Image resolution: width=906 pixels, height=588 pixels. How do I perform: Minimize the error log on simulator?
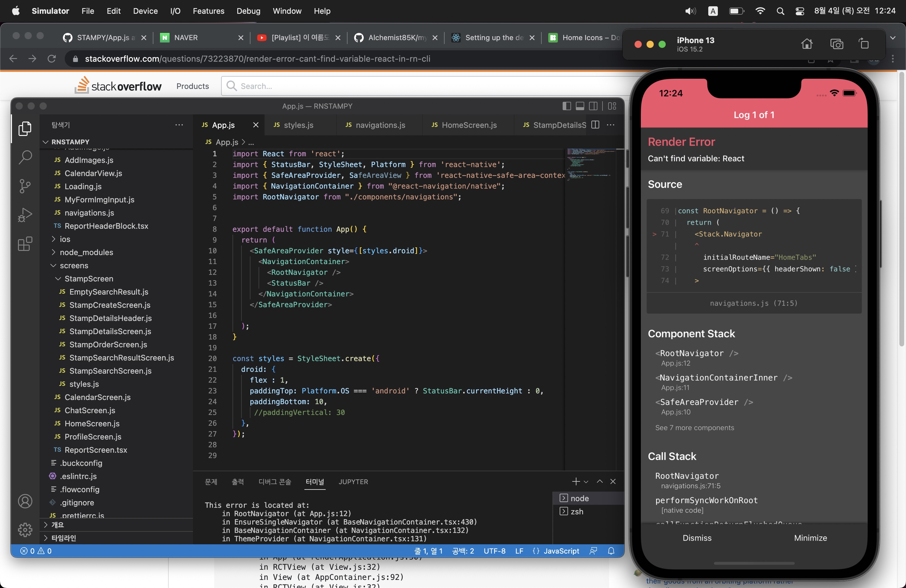[x=810, y=538]
